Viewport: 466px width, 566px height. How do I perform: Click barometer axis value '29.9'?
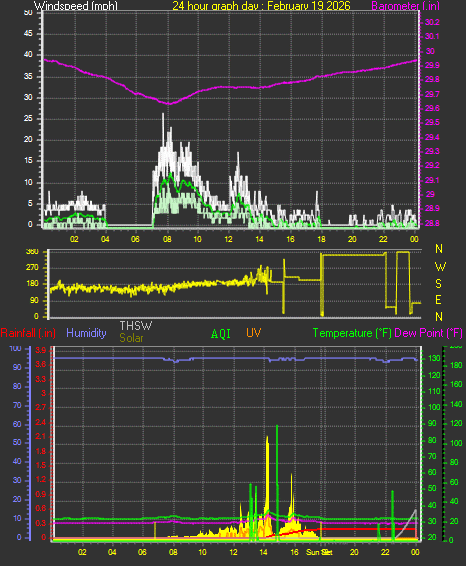432,65
